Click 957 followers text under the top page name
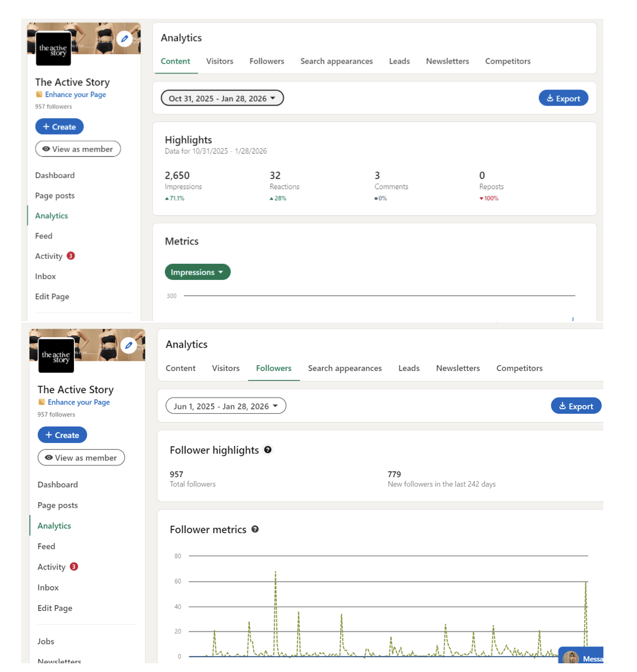 53,106
